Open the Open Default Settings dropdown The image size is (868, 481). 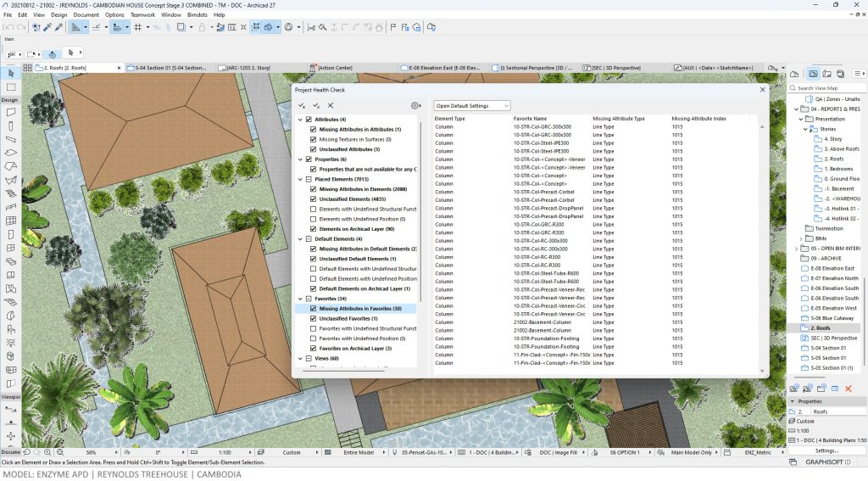(471, 105)
